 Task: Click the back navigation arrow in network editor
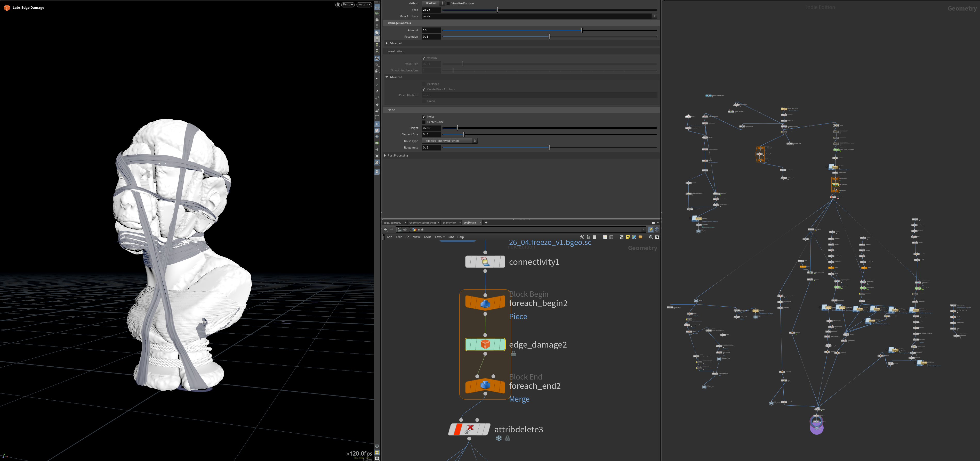click(385, 229)
